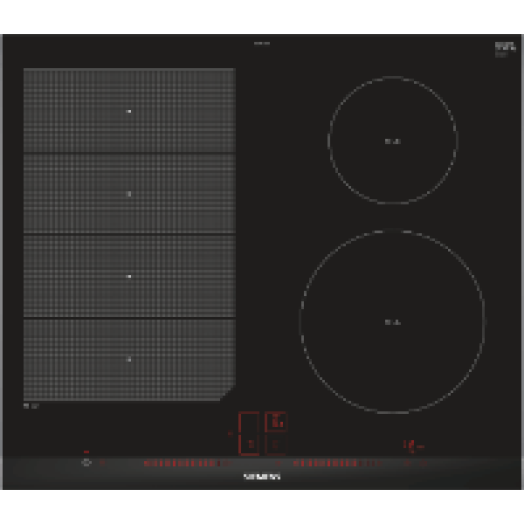Tap the flex zone symbol below the grid
The image size is (524, 524).
(31, 406)
